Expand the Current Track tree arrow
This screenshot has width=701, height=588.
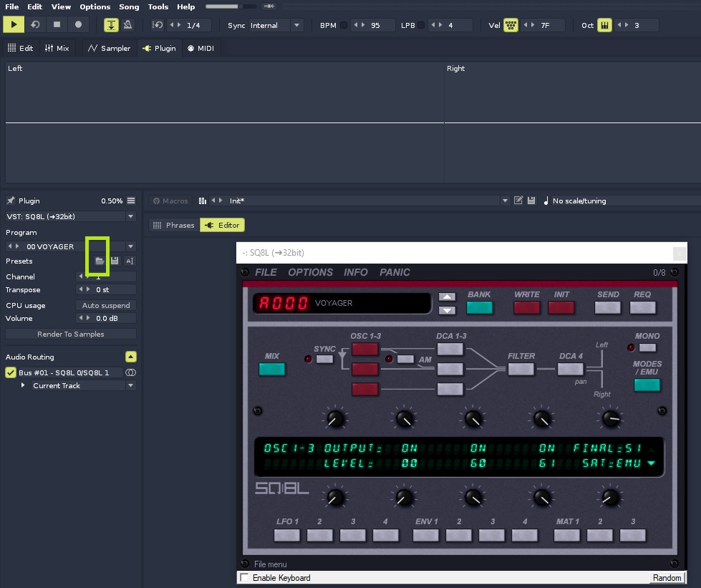(23, 385)
